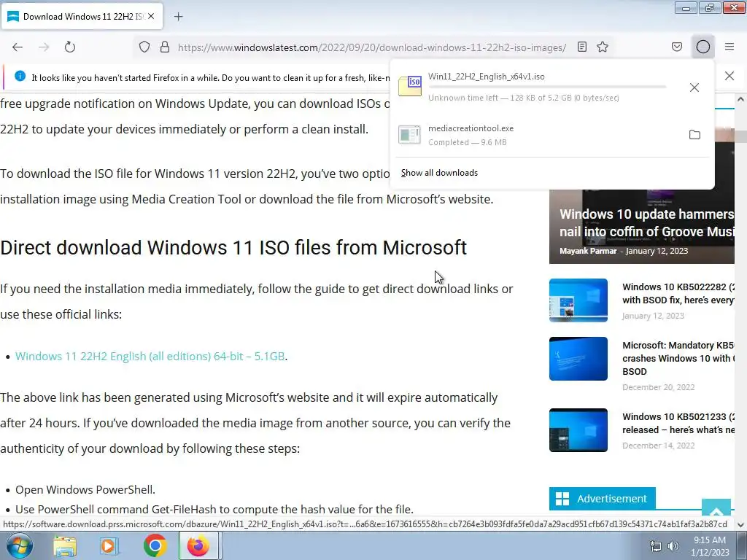Click the Direct download Windows 11 ISO heading
The image size is (747, 560).
pyautogui.click(x=233, y=248)
